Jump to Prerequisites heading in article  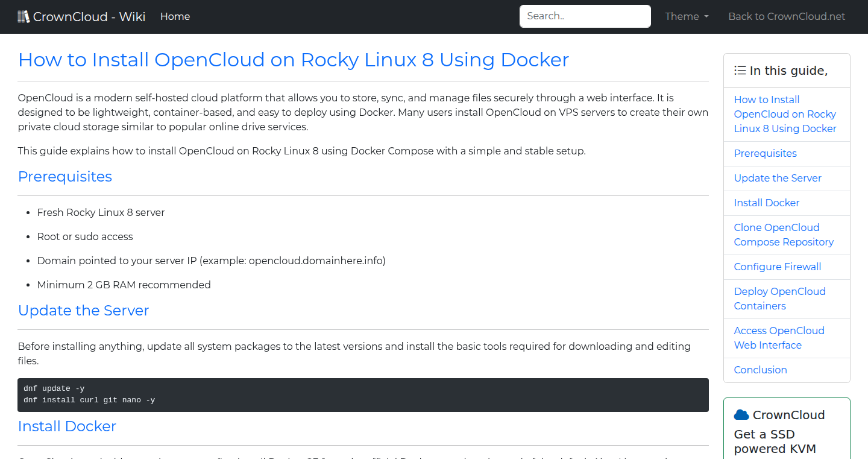(x=65, y=177)
